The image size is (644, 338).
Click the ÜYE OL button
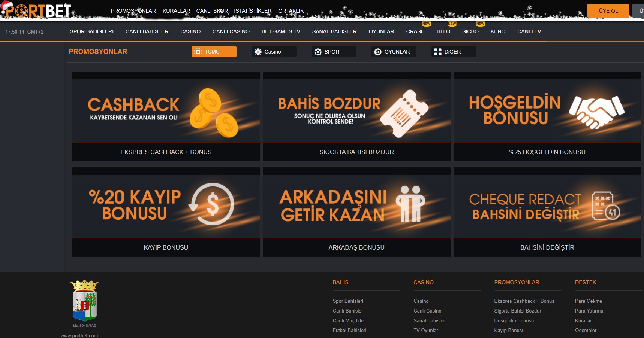pyautogui.click(x=608, y=11)
